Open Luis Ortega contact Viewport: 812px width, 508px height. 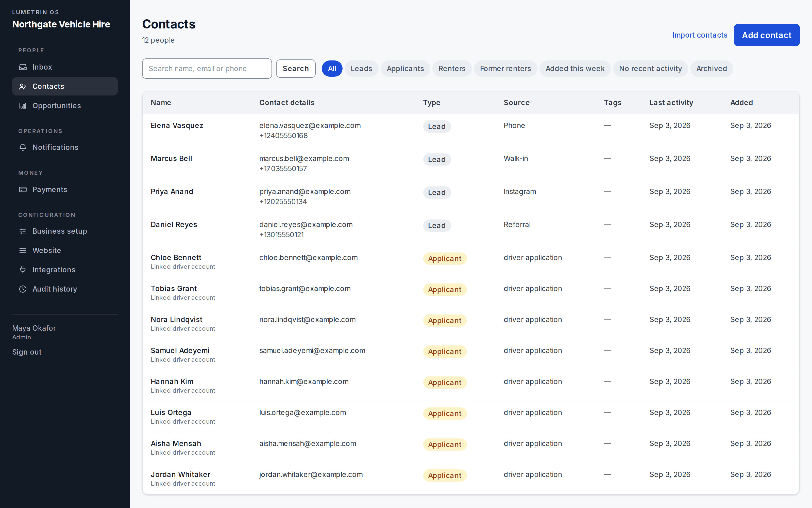click(171, 412)
